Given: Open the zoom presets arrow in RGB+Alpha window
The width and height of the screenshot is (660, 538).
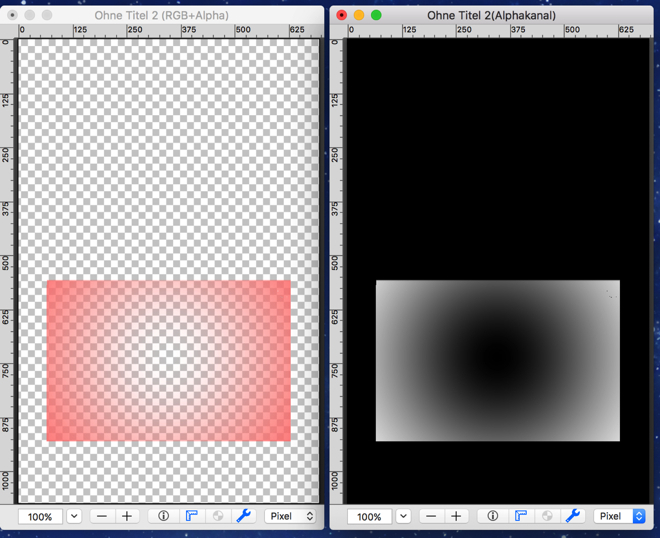Looking at the screenshot, I should click(x=74, y=516).
